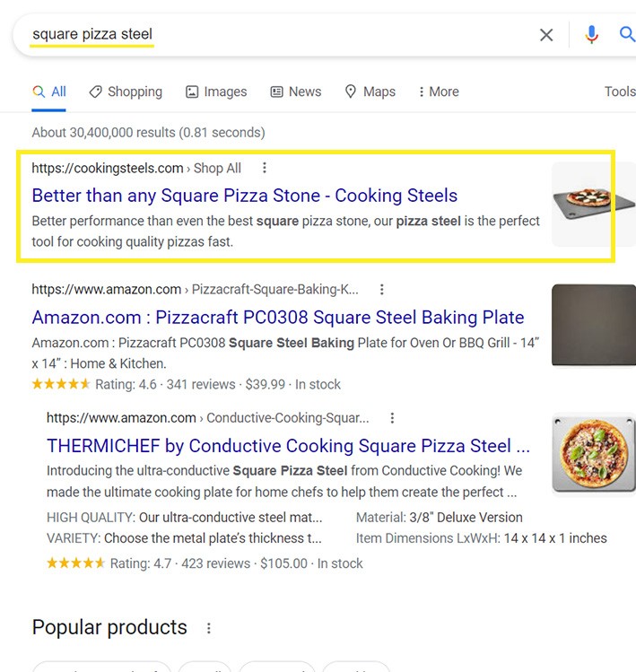Open Pizzacraft PC0308 Square Steel Baking Plate link
The image size is (636, 672).
277,318
